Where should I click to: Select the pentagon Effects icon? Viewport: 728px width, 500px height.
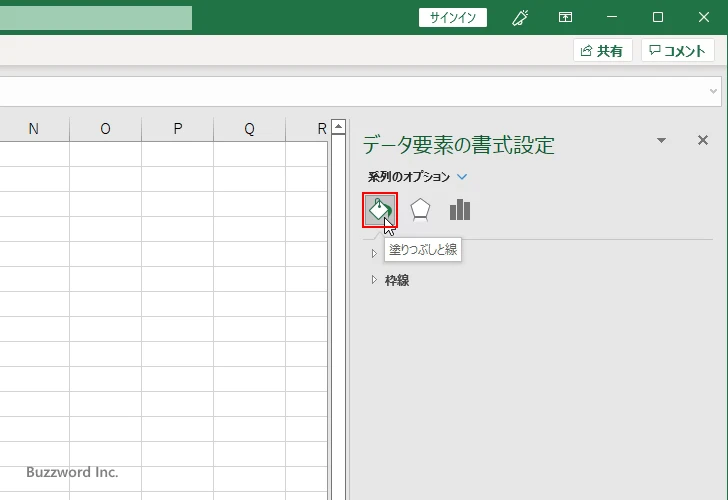click(x=420, y=210)
